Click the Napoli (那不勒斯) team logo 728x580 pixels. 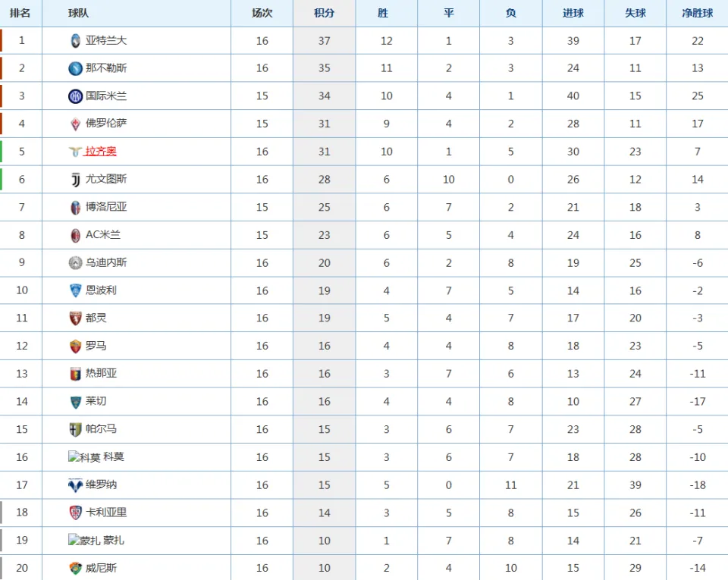click(75, 68)
